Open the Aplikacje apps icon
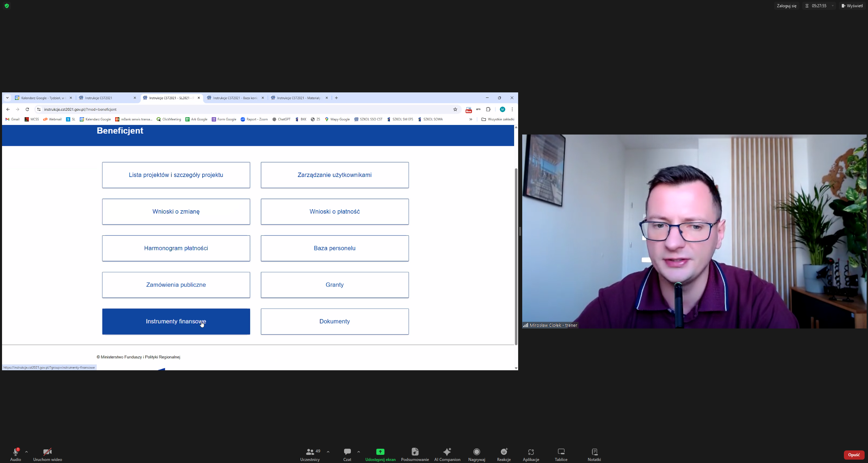 tap(531, 452)
